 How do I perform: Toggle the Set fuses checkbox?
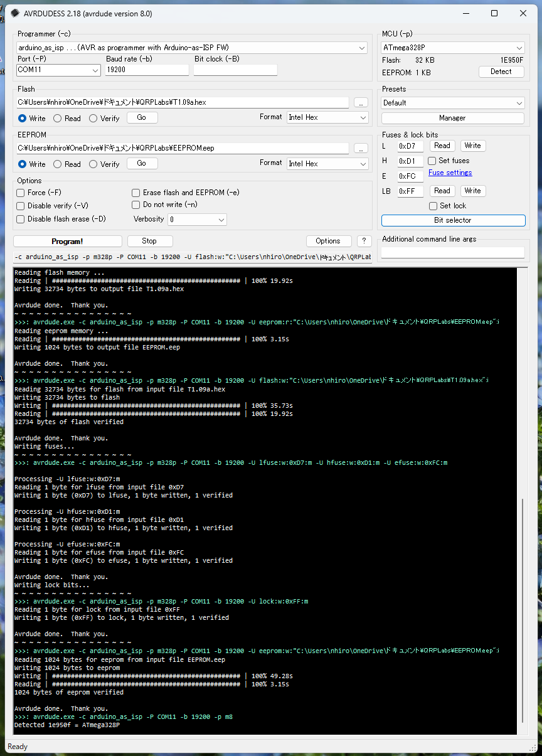[433, 161]
